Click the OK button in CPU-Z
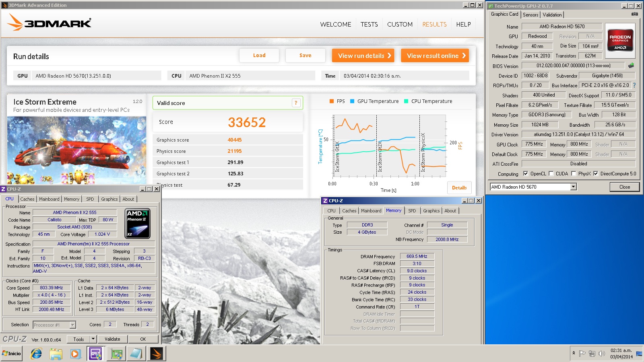Viewport: 644px width, 362px height. (x=143, y=339)
